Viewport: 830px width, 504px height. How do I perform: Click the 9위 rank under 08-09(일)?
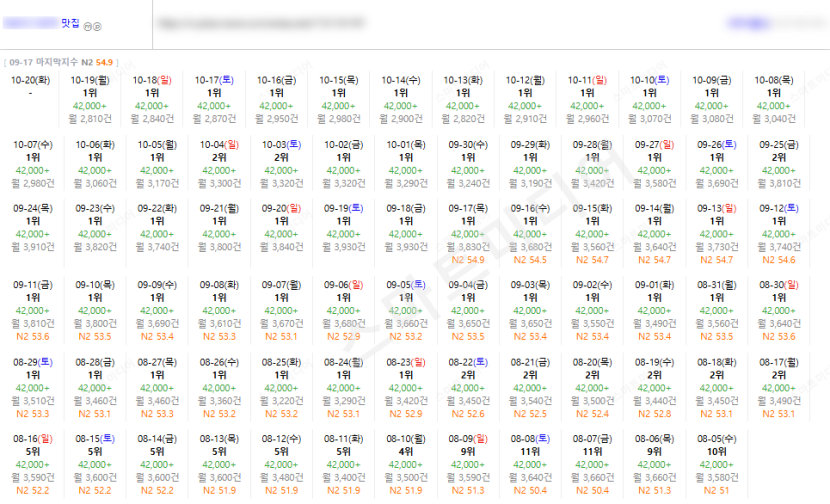click(468, 452)
